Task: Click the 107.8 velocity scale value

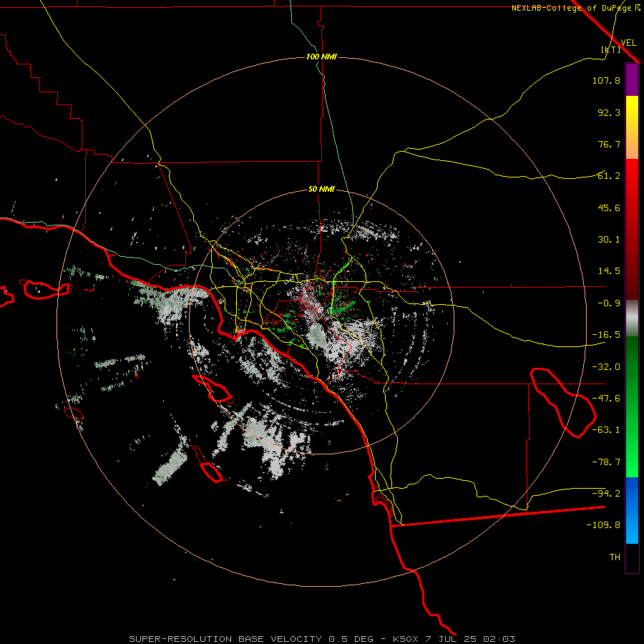Action: pos(606,80)
